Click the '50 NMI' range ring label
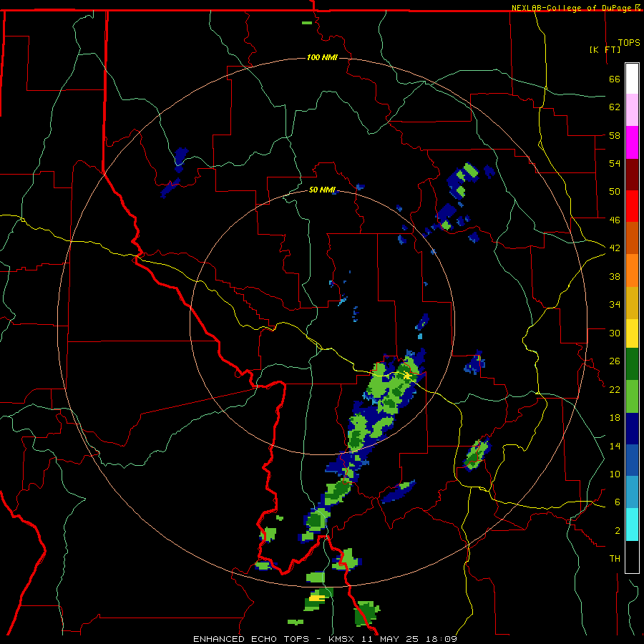Screen dimensions: 644x644 pos(323,190)
